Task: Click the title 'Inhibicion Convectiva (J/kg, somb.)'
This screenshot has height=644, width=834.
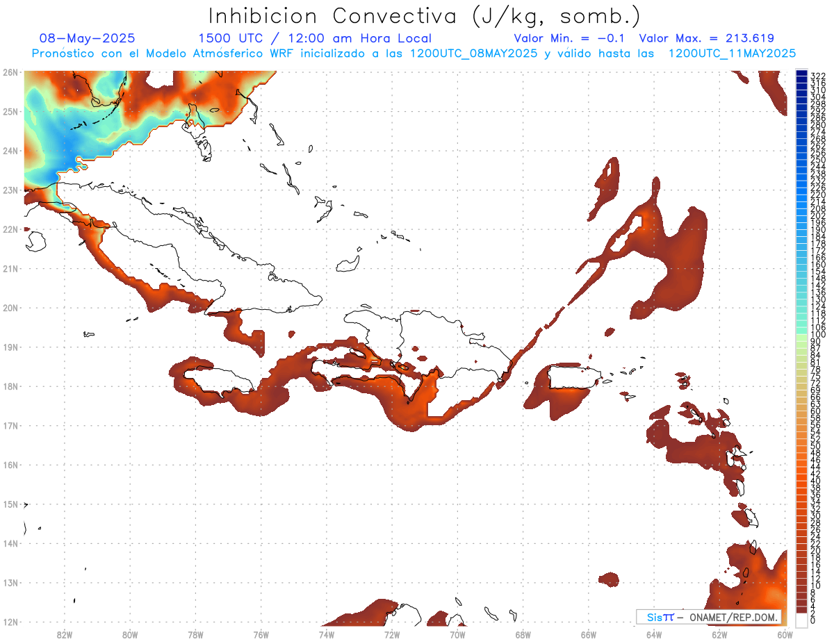Action: [424, 17]
